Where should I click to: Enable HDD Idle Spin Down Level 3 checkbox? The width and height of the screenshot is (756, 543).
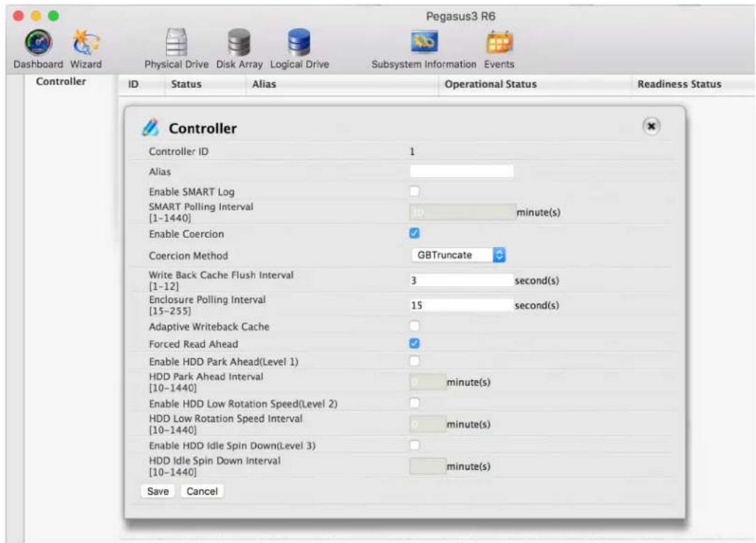[414, 445]
